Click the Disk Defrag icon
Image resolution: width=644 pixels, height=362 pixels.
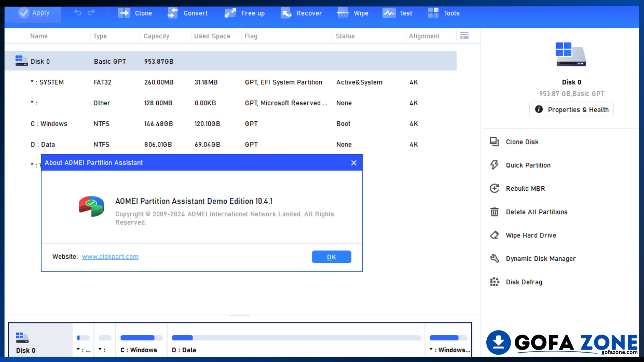click(494, 282)
